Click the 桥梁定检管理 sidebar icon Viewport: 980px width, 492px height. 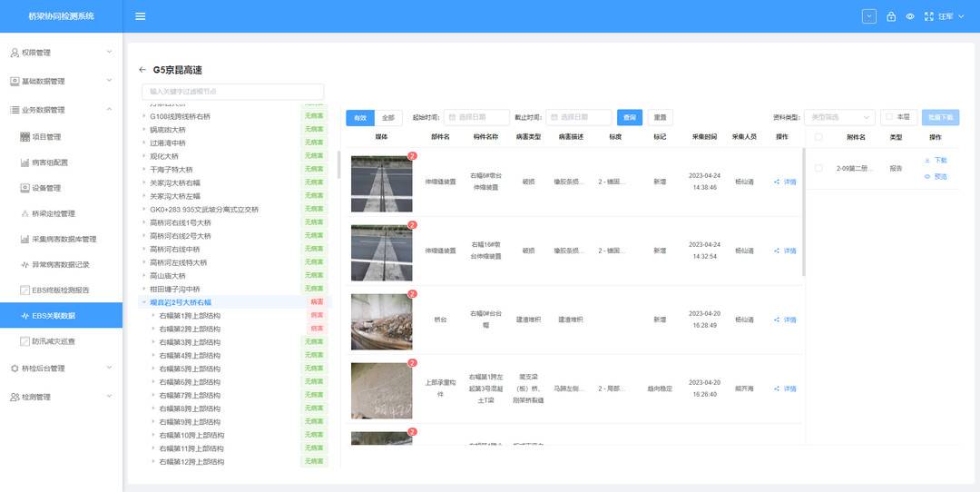pyautogui.click(x=25, y=213)
